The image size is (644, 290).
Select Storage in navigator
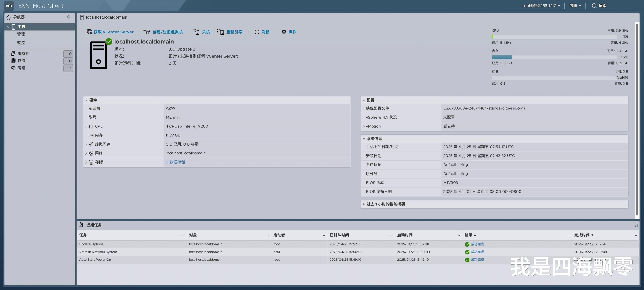(x=21, y=61)
